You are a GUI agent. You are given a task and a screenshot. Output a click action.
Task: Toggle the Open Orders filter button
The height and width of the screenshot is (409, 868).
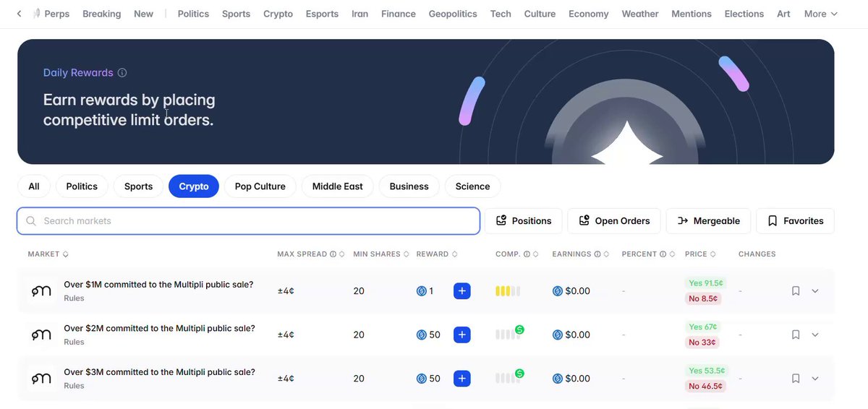pyautogui.click(x=614, y=221)
